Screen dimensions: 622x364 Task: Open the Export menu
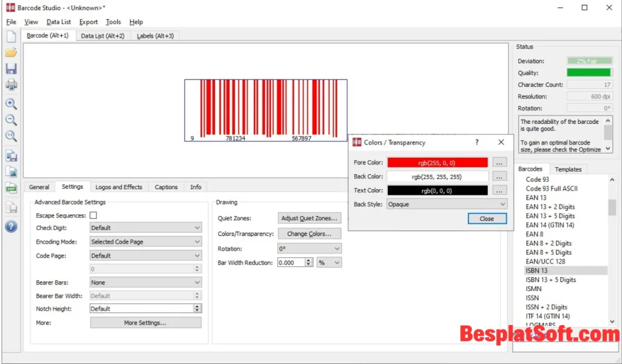[88, 22]
